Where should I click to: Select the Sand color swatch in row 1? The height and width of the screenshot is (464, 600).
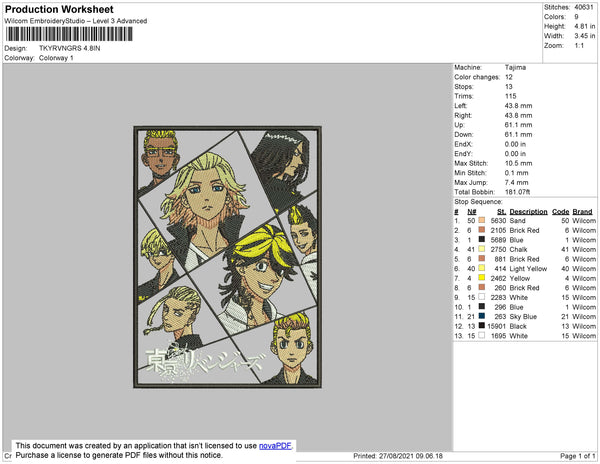(481, 220)
